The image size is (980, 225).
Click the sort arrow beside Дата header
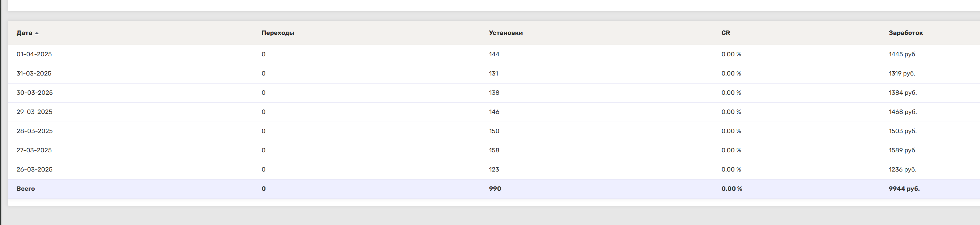(37, 33)
